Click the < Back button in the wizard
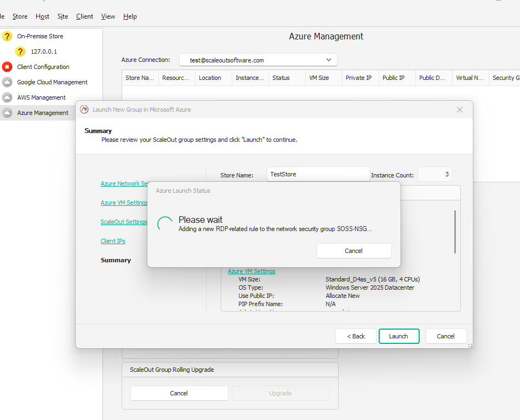Screen dimensions: 520x420 point(356,336)
